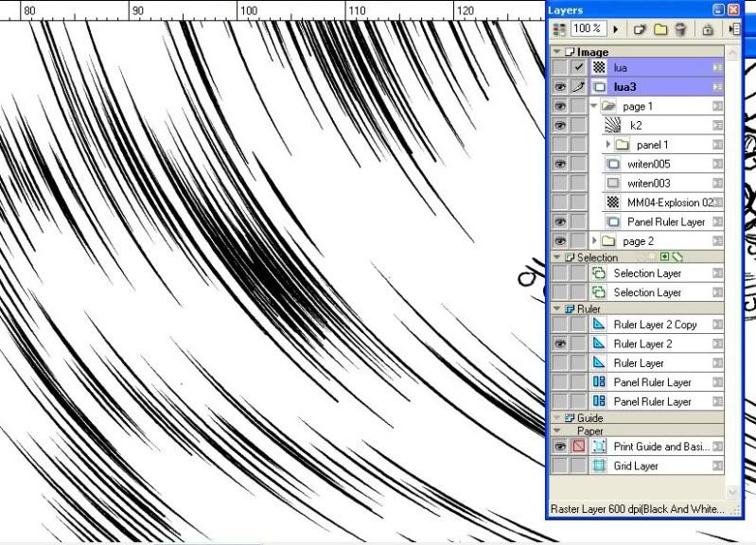Create a new layer with toolbar icon
Viewport: 756px width, 545px height.
coord(640,29)
